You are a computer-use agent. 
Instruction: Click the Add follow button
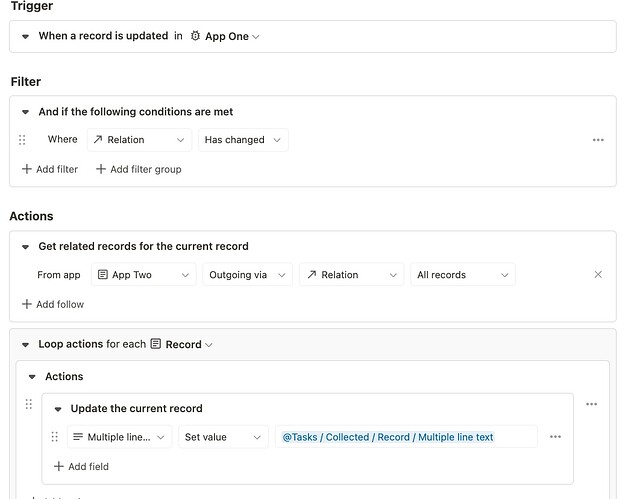pos(53,305)
